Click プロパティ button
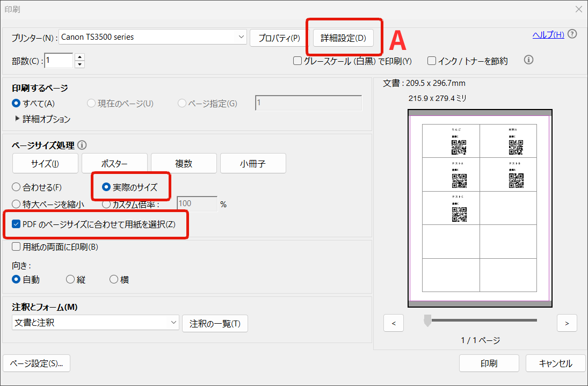Image resolution: width=588 pixels, height=386 pixels. pos(279,38)
